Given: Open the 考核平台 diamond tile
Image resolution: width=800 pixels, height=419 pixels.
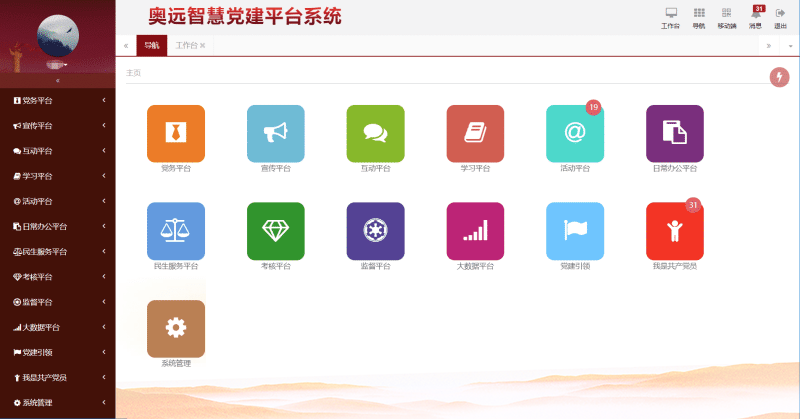Looking at the screenshot, I should [275, 231].
